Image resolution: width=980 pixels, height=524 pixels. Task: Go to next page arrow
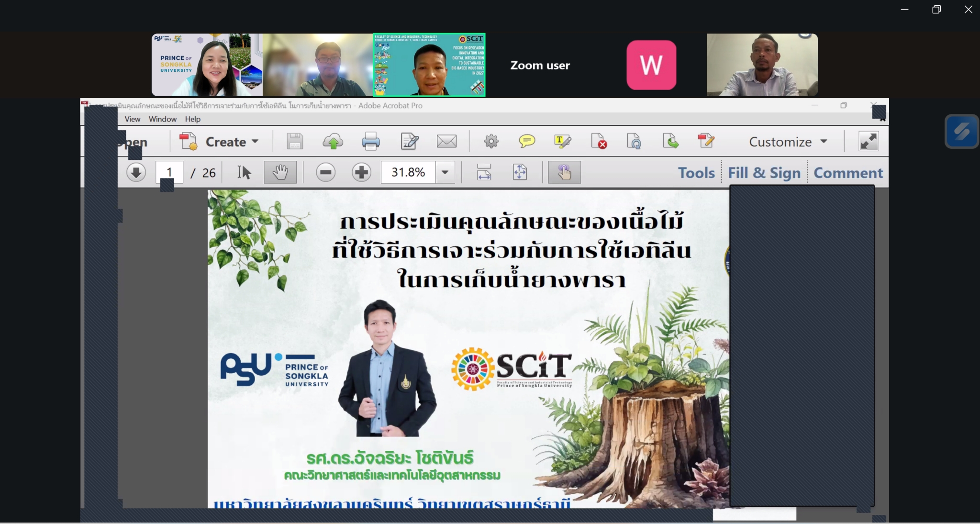click(136, 172)
